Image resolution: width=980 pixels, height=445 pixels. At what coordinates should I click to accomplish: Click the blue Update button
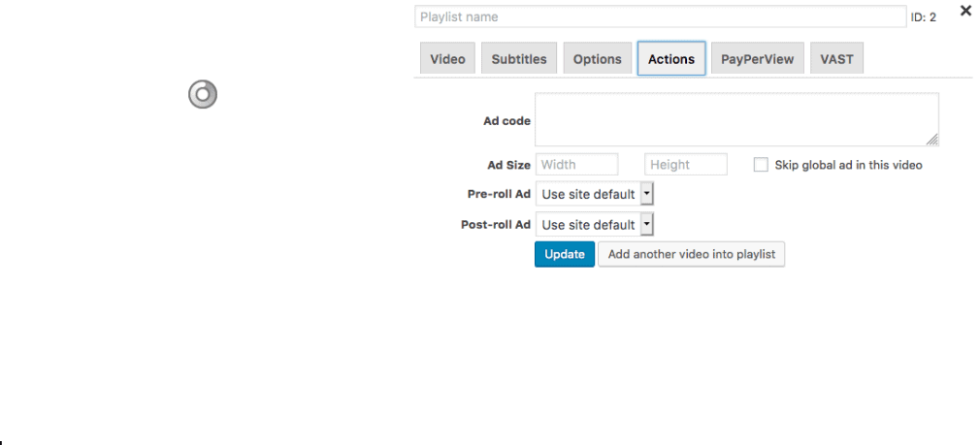(x=565, y=254)
